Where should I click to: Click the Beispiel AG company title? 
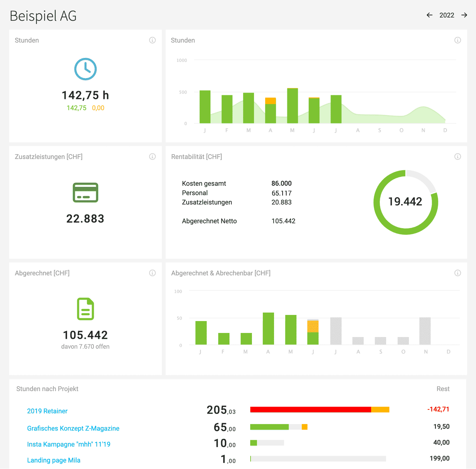point(43,16)
